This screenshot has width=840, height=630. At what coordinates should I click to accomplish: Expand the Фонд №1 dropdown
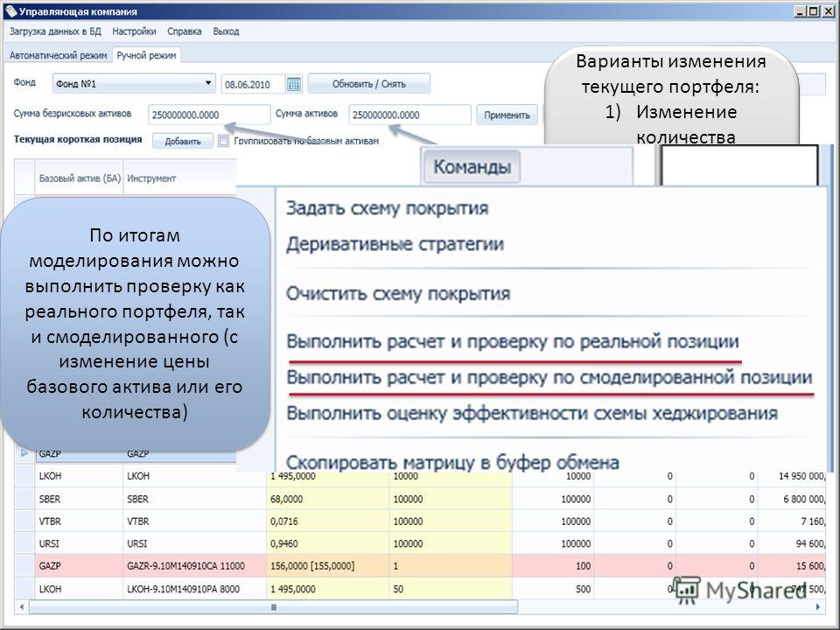(x=208, y=84)
